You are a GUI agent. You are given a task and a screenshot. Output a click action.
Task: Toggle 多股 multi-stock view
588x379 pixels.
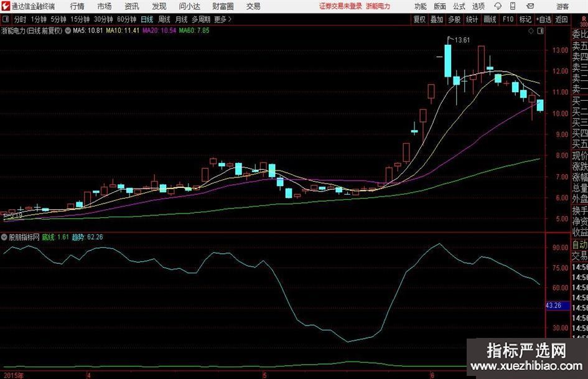(x=454, y=19)
